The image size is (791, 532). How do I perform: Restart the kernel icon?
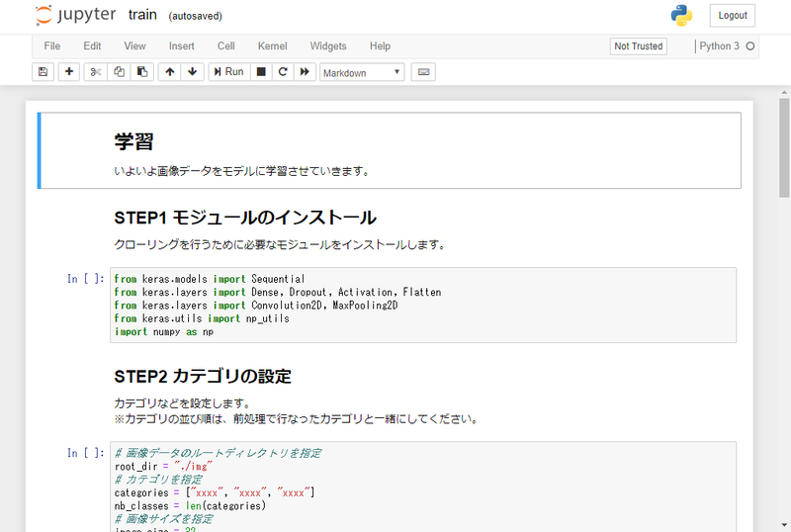pos(283,72)
